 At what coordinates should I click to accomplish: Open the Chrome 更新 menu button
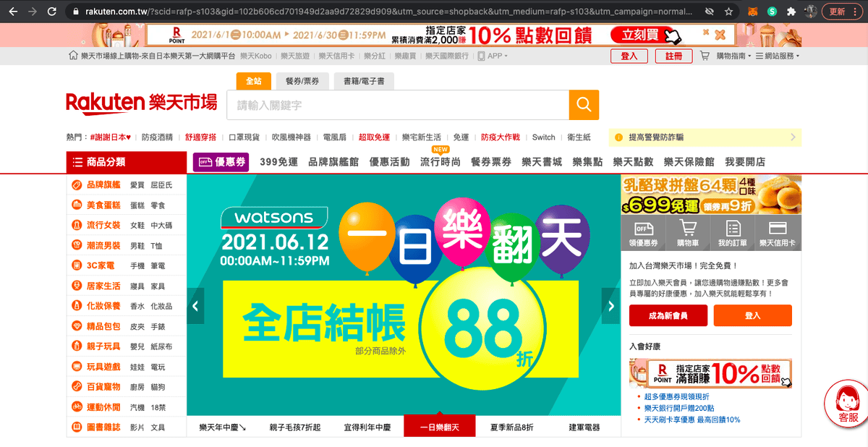coord(842,12)
